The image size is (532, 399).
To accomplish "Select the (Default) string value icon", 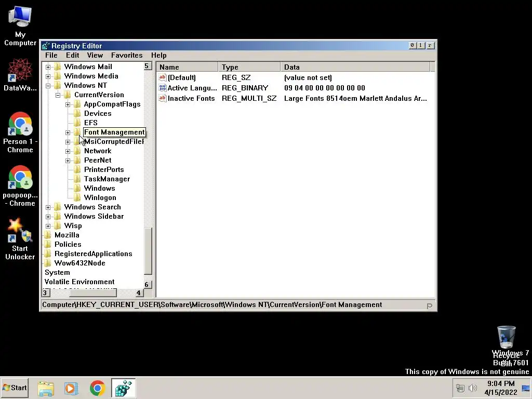I will point(163,78).
